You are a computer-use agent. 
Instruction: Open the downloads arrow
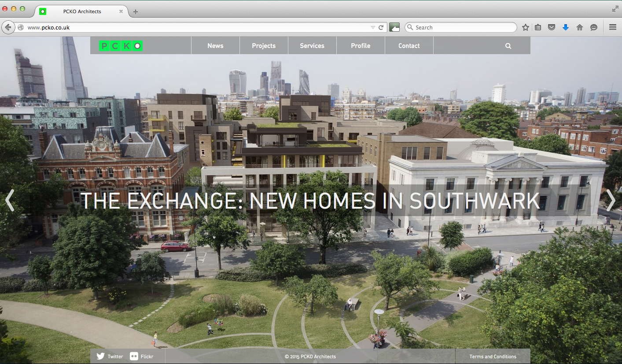click(566, 27)
